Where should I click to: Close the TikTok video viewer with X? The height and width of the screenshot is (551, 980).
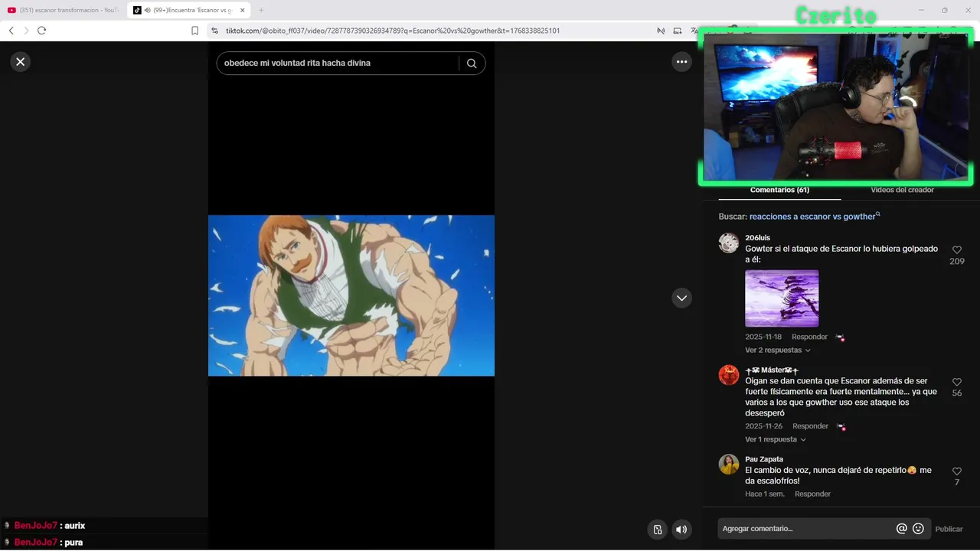[x=21, y=62]
